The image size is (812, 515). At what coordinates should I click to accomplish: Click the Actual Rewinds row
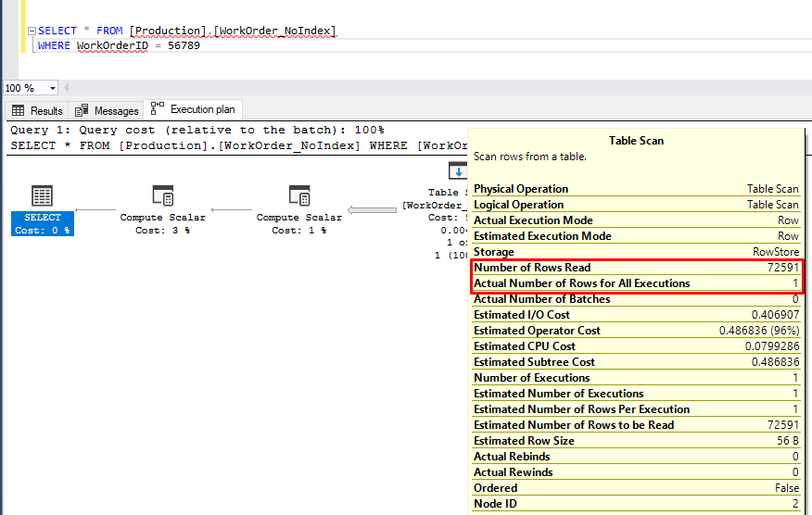[x=636, y=472]
